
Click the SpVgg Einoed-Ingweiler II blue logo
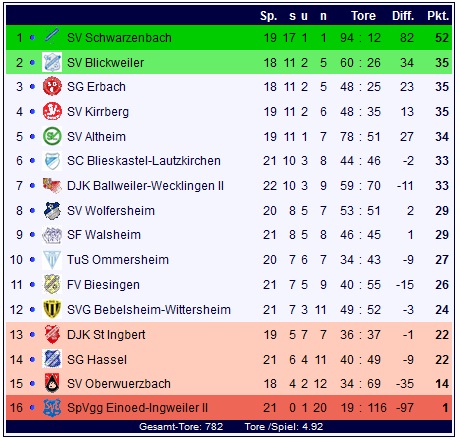pos(52,408)
